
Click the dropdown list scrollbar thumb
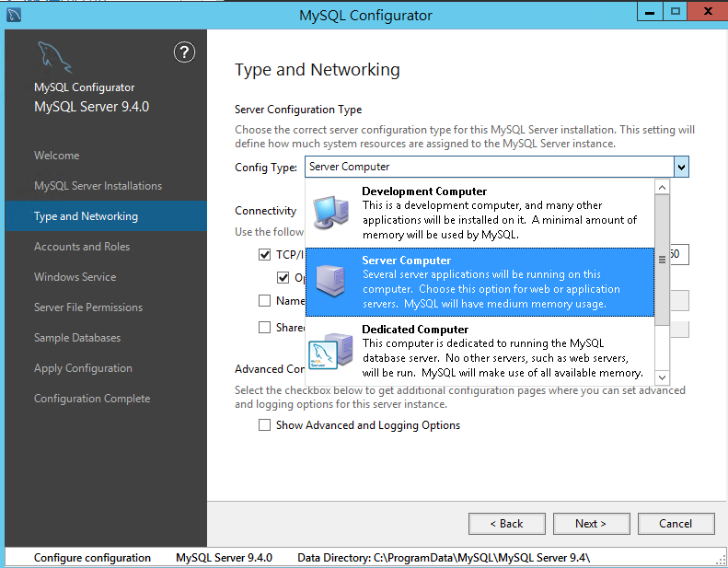click(662, 260)
